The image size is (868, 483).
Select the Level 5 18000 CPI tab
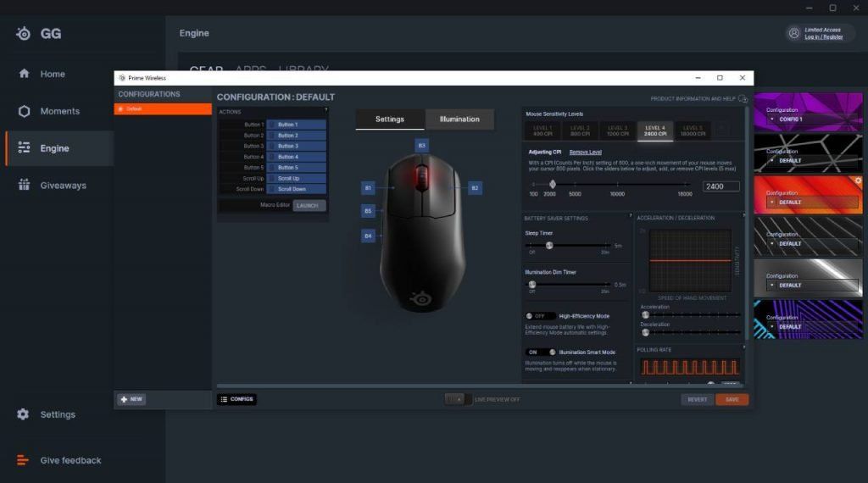click(693, 130)
